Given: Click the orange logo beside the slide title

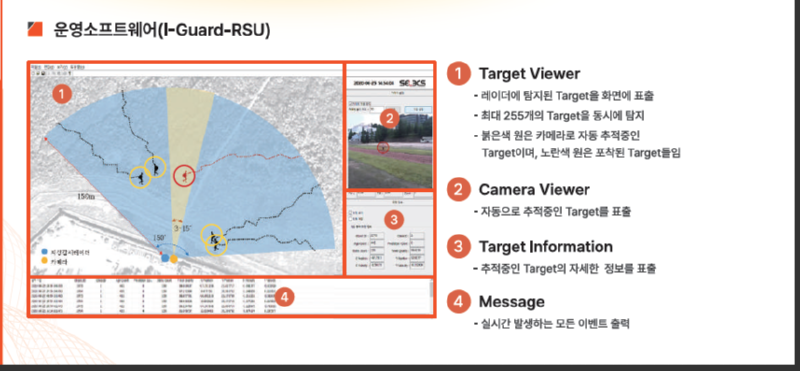Looking at the screenshot, I should (x=35, y=29).
